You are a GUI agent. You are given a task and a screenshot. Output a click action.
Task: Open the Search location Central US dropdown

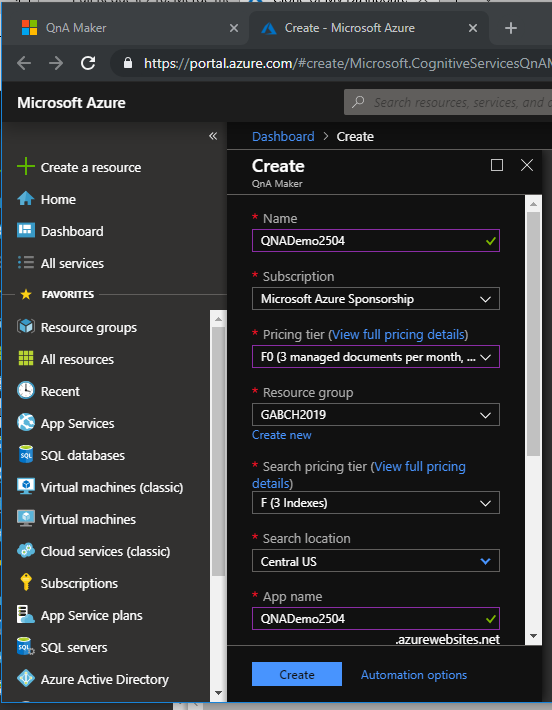pyautogui.click(x=376, y=561)
